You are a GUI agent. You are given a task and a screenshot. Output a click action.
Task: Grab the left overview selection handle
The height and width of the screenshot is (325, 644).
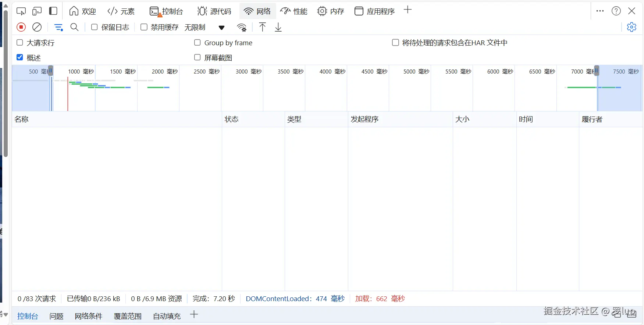coord(51,71)
